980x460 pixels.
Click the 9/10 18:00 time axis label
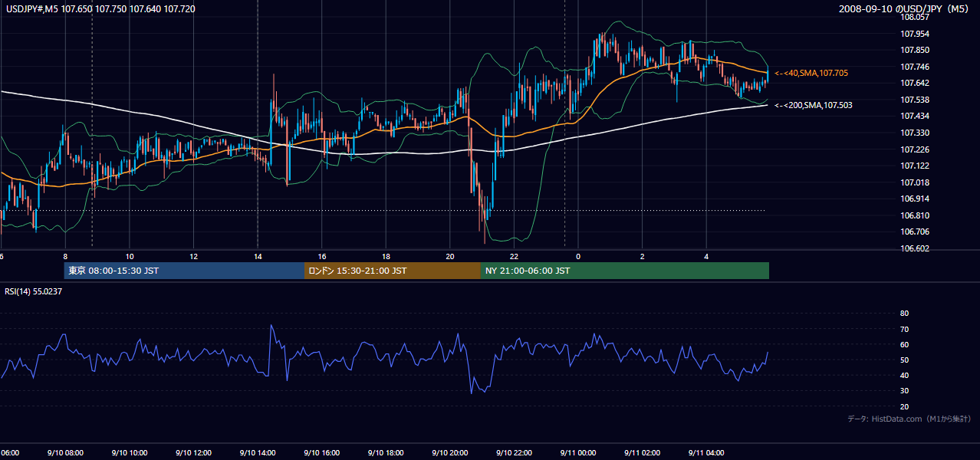(385, 453)
